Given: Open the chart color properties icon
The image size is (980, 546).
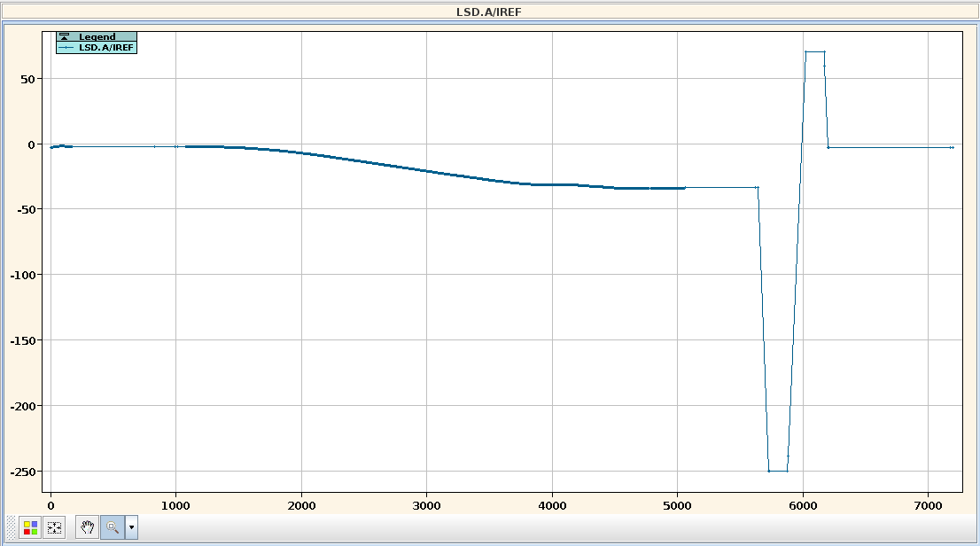Looking at the screenshot, I should [x=31, y=526].
